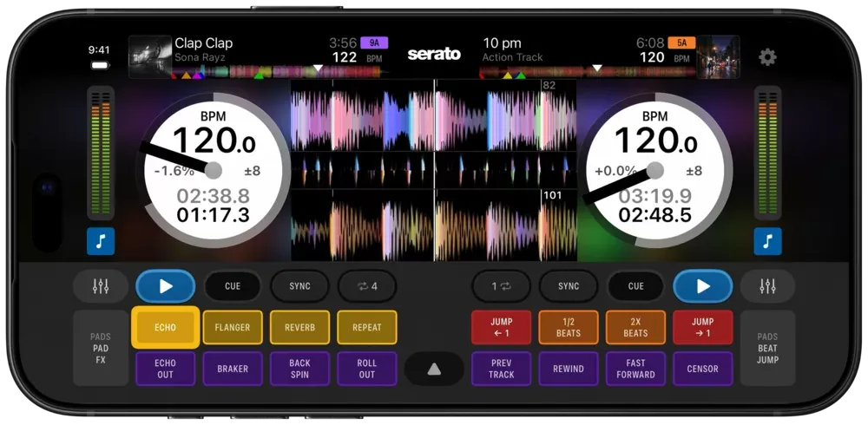The height and width of the screenshot is (425, 868).
Task: Tap right deck remaining time 03:19.9
Action: pos(654,196)
